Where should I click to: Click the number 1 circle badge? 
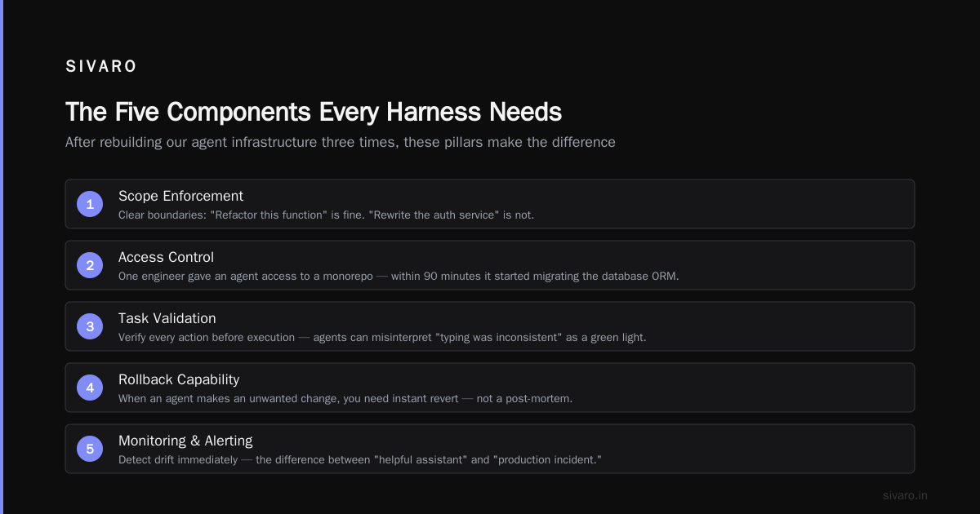point(90,204)
